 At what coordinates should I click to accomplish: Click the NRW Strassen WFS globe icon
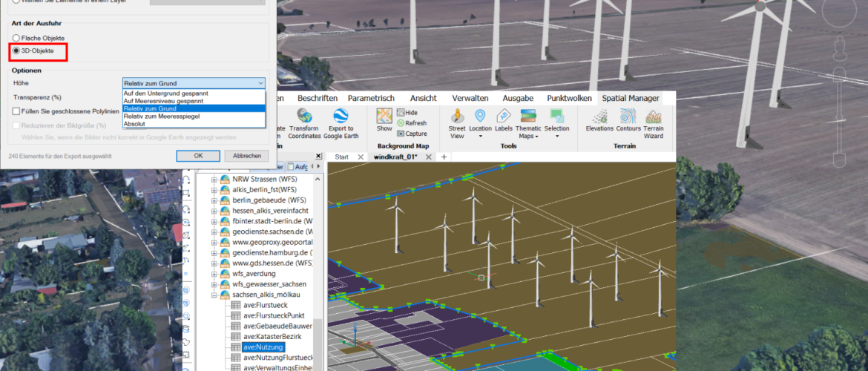225,179
